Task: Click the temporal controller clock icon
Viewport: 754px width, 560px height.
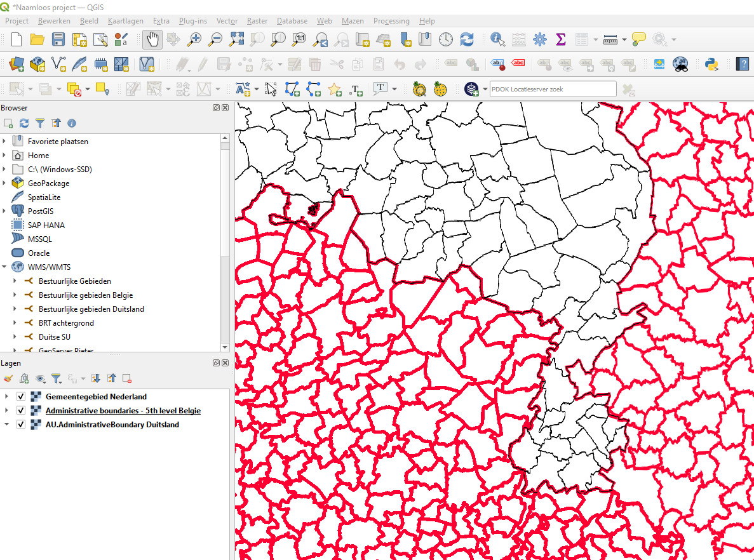Action: point(445,39)
